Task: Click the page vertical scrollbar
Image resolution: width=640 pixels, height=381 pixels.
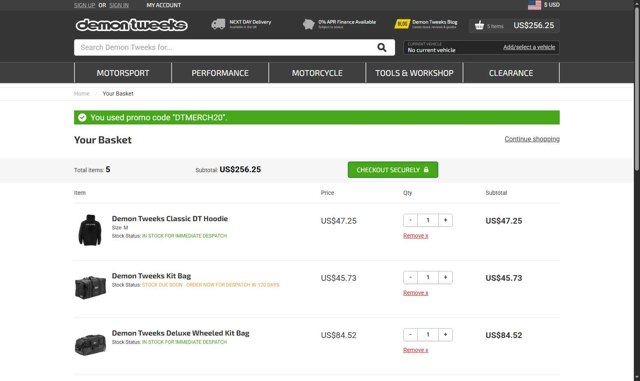Action: pos(636,90)
